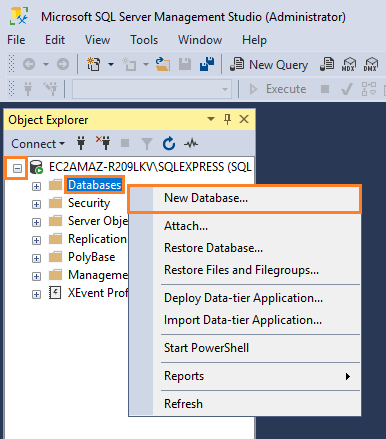
Task: Click the Activity Monitor icon
Action: pos(191,144)
